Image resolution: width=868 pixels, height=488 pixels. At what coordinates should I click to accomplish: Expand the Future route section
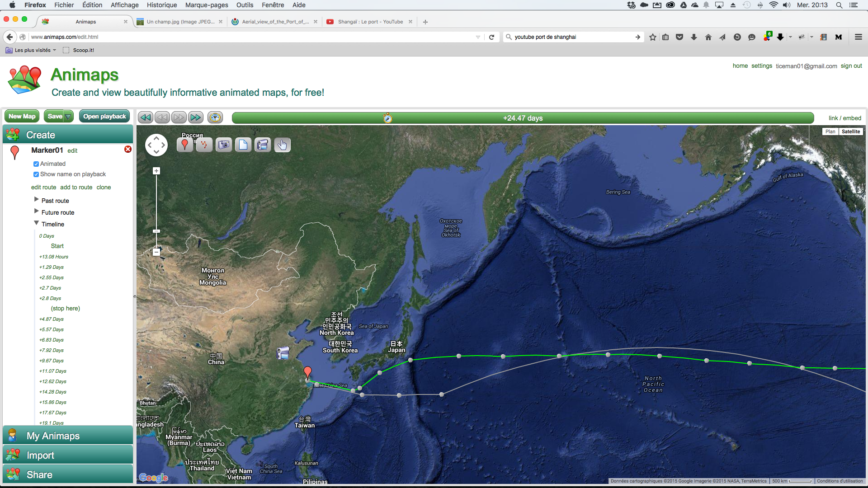point(37,211)
